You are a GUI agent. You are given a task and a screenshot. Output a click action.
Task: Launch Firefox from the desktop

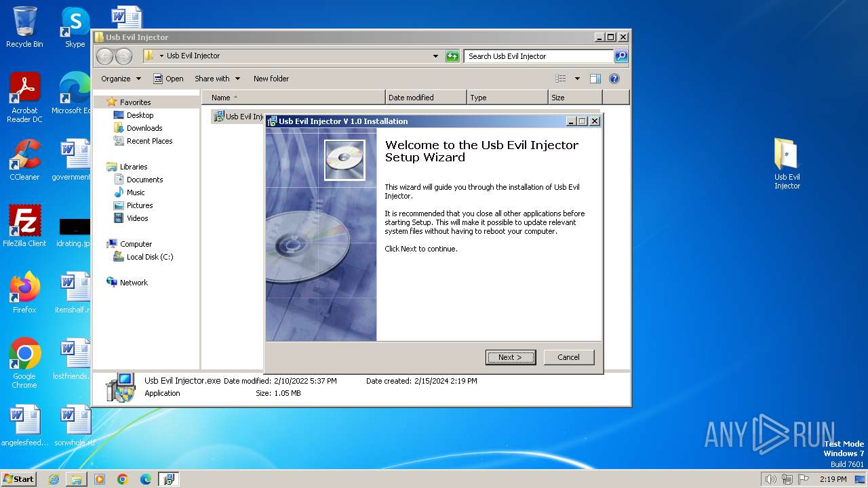pos(24,292)
